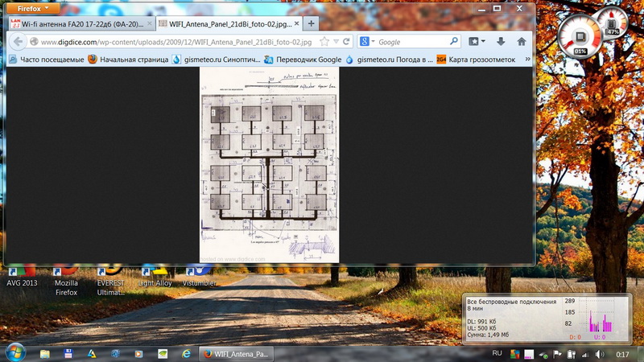644x362 pixels.
Task: Open the gismeteo.ru Синоптич... bookmark
Action: (x=216, y=60)
